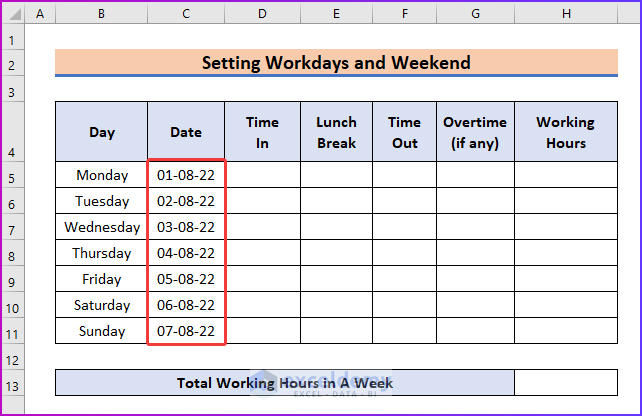Select the 'Sunday' cell
The image size is (642, 416).
[102, 331]
